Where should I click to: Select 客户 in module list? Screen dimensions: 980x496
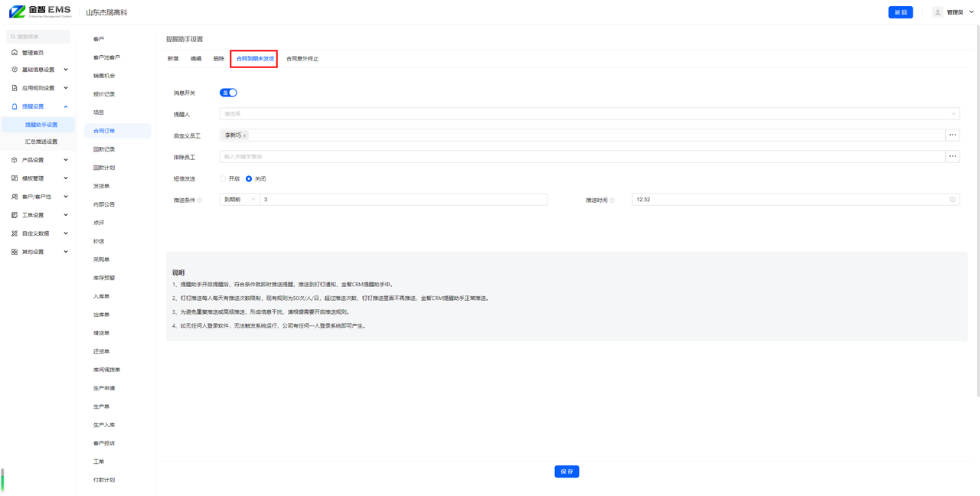[99, 39]
